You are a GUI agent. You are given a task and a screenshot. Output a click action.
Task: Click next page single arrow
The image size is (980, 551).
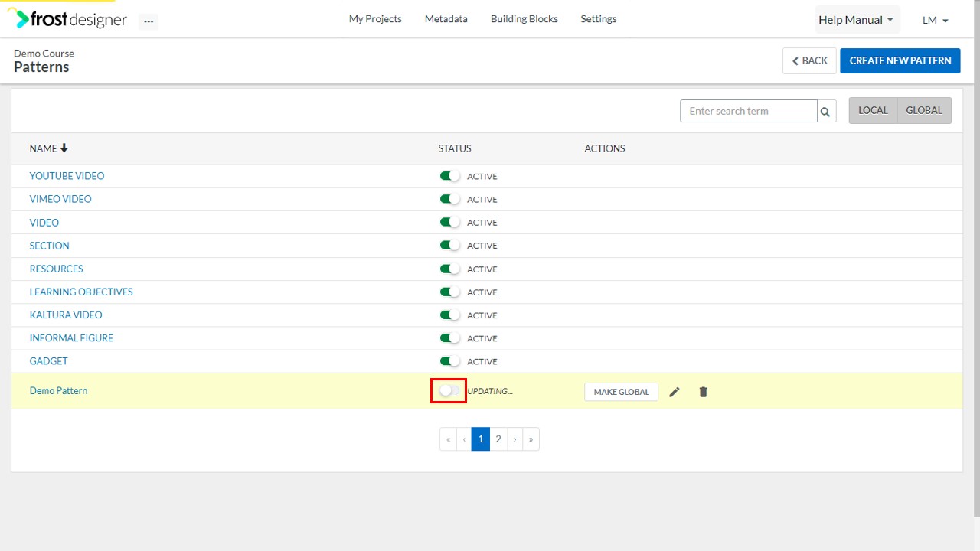pos(514,439)
